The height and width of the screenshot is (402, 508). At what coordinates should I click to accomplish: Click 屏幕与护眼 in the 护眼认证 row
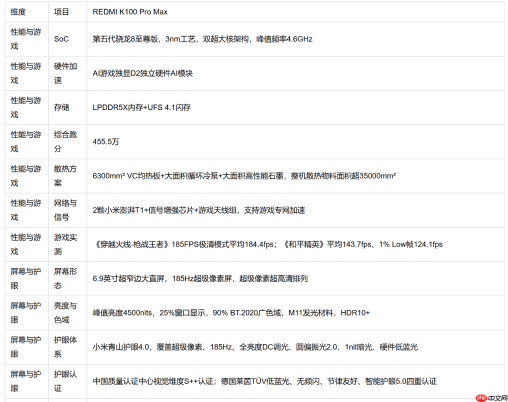pos(26,381)
